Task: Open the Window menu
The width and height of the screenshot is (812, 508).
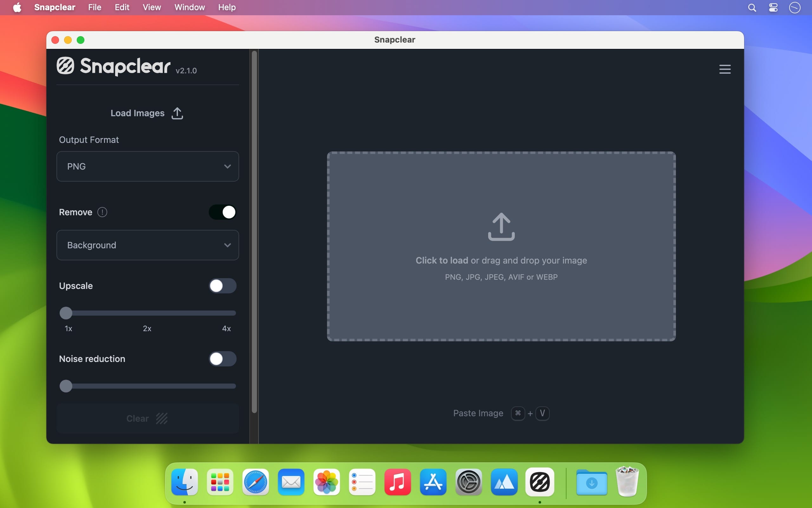Action: click(x=190, y=7)
